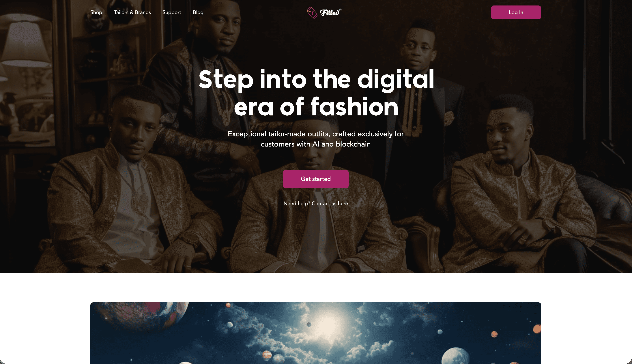Image resolution: width=632 pixels, height=364 pixels.
Task: Click the 'Step into the digital' headline
Action: point(316,79)
